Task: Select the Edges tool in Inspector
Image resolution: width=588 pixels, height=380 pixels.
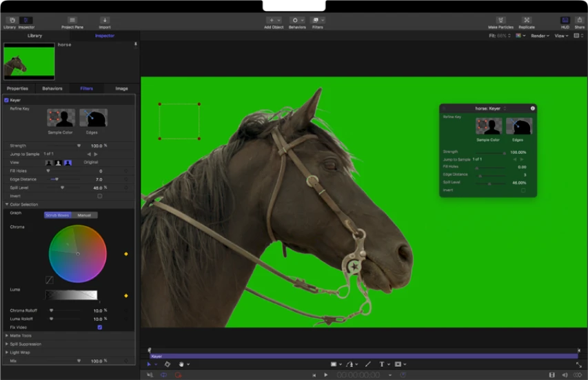Action: coord(93,118)
